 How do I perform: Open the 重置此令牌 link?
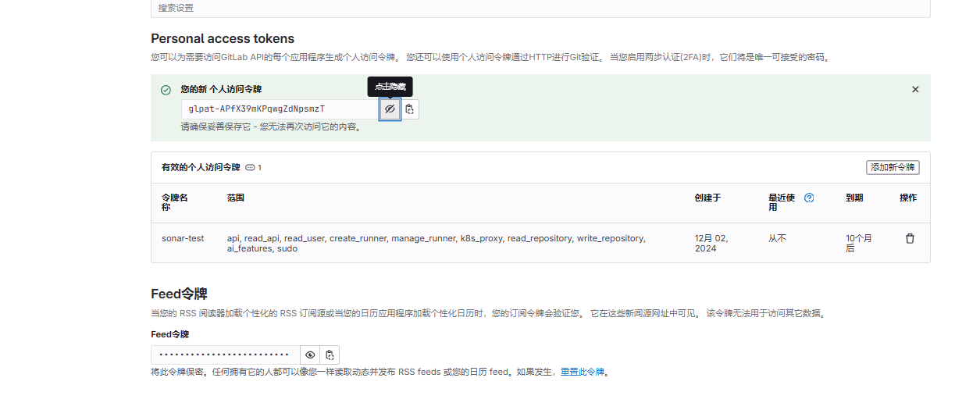[583, 372]
